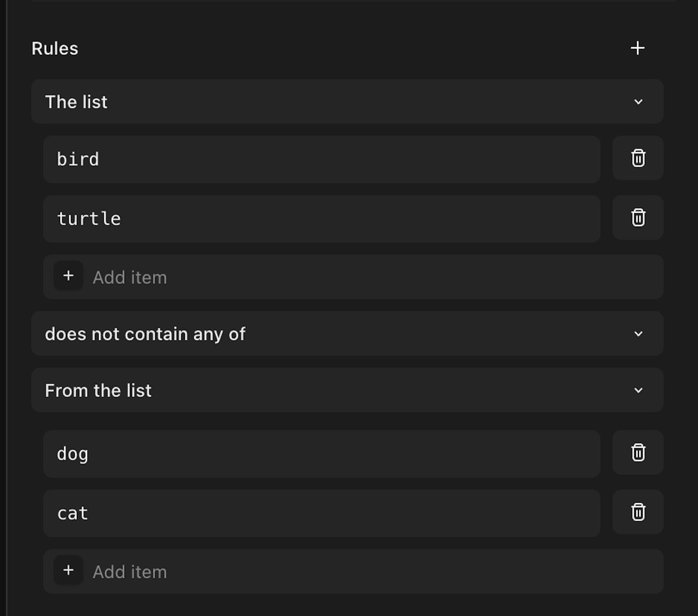
Task: Click "Add item" text below cat
Action: [x=129, y=572]
